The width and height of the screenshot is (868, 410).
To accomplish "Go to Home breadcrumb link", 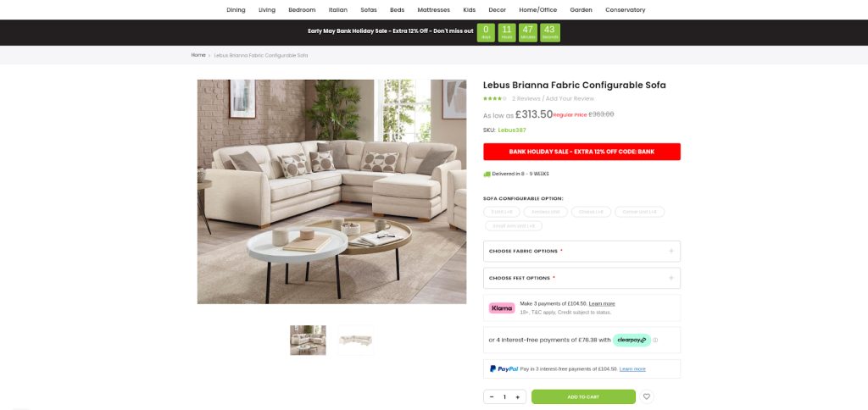I will coord(198,55).
